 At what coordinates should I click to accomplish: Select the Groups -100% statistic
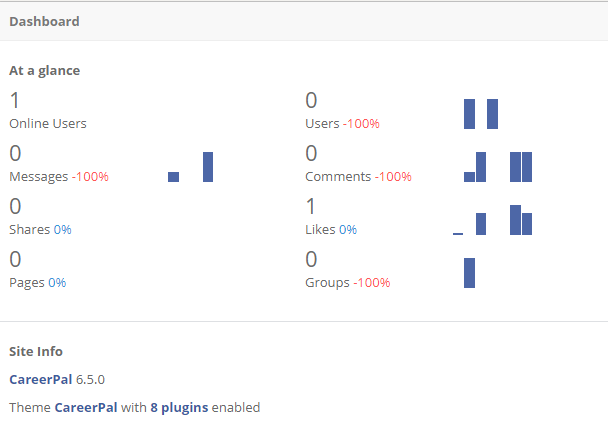(347, 282)
